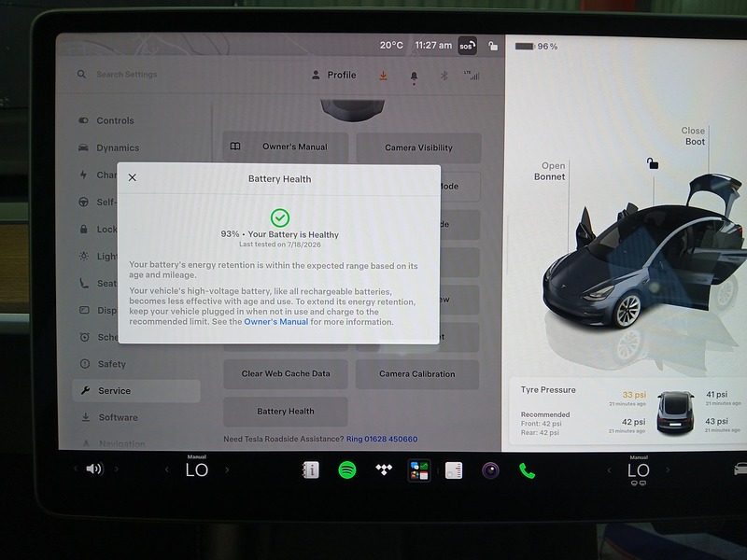Viewport: 747px width, 560px height.
Task: Tap the Controls toggle icon in sidebar
Action: click(83, 120)
